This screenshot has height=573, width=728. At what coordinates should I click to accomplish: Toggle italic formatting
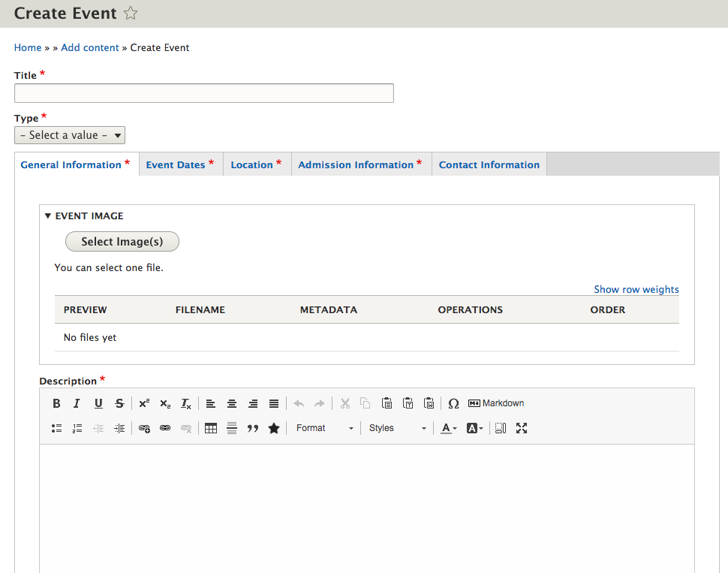[x=77, y=403]
